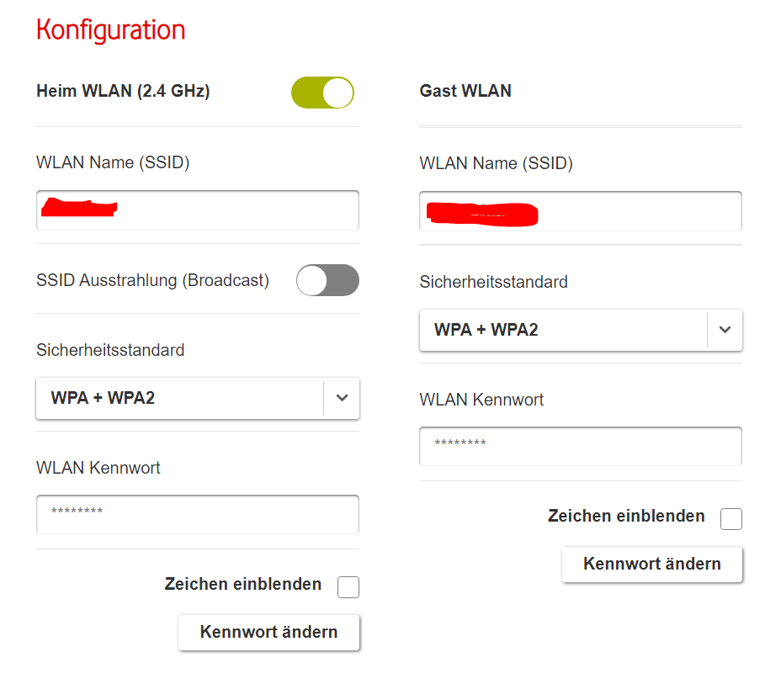Click Zeichen einblenden label text under Gast WLAN
Screen dimensions: 781x700
[626, 516]
